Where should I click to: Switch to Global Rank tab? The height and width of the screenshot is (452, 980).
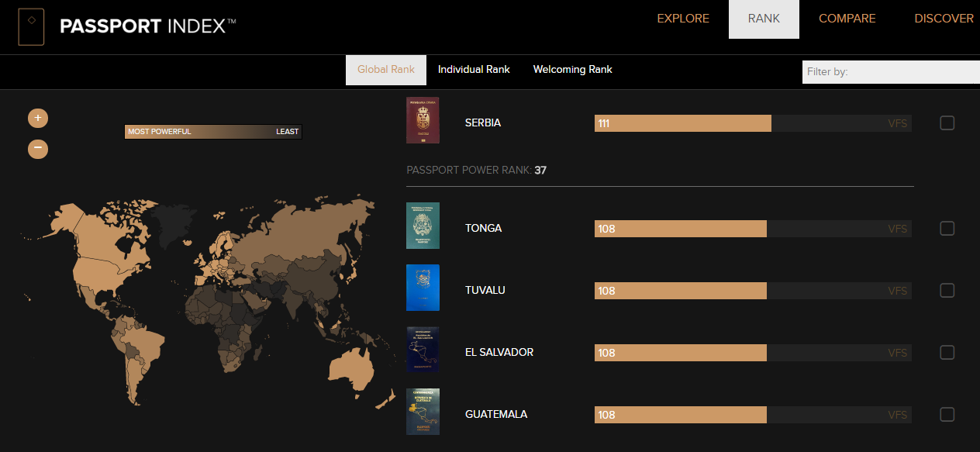[x=386, y=70]
